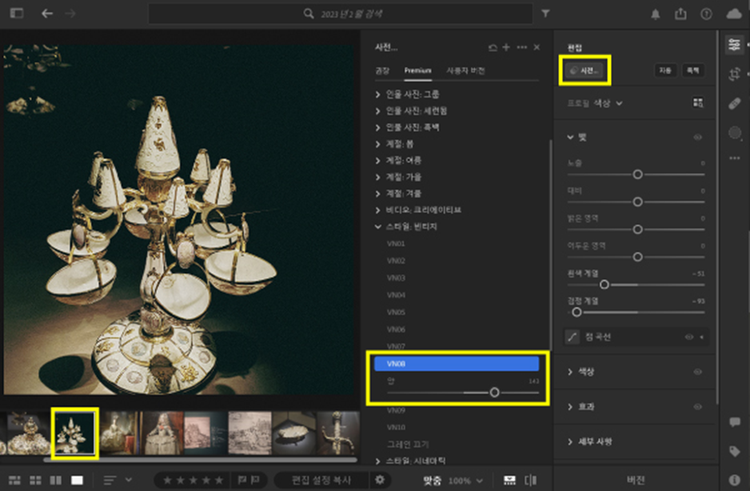Select the sword photo thumbnail in filmstrip
750x491 pixels.
click(338, 433)
